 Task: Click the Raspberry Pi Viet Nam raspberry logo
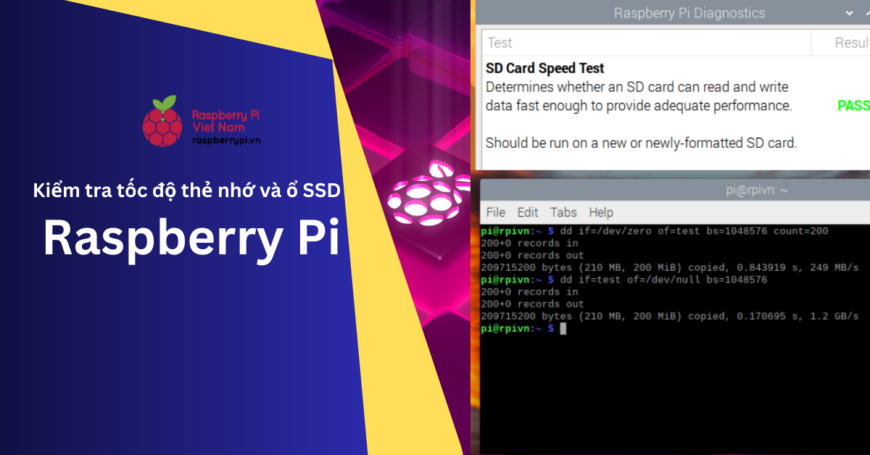pyautogui.click(x=162, y=121)
